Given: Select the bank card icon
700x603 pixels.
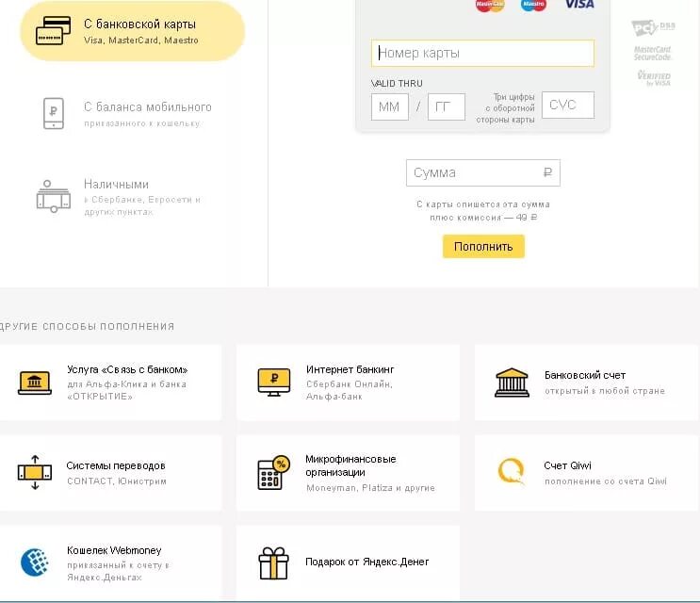Looking at the screenshot, I should tap(54, 30).
